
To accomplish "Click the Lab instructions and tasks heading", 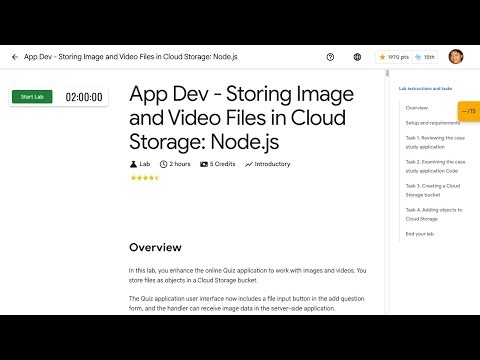I will click(x=425, y=89).
